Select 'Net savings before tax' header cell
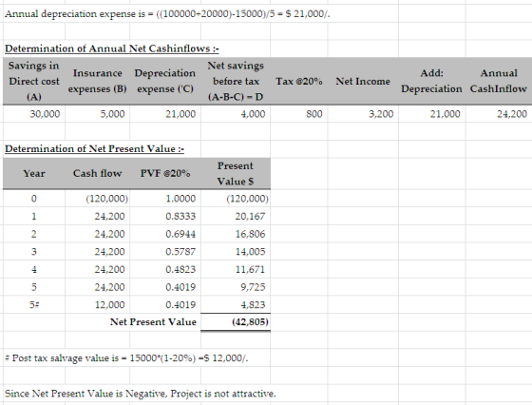 [x=236, y=81]
